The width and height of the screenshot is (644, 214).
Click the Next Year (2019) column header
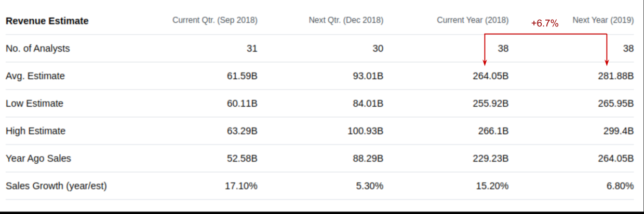[603, 21]
